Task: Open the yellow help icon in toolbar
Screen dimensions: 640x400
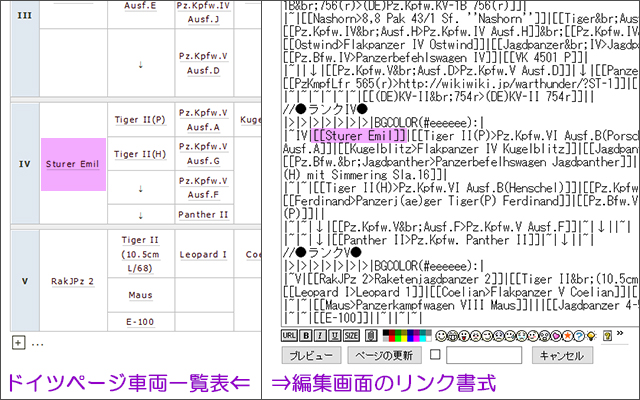Action: 607,336
